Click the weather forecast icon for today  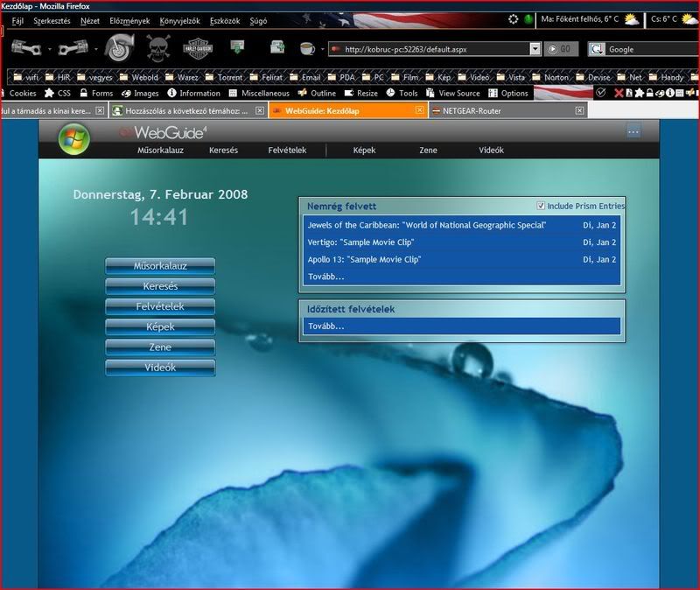631,18
